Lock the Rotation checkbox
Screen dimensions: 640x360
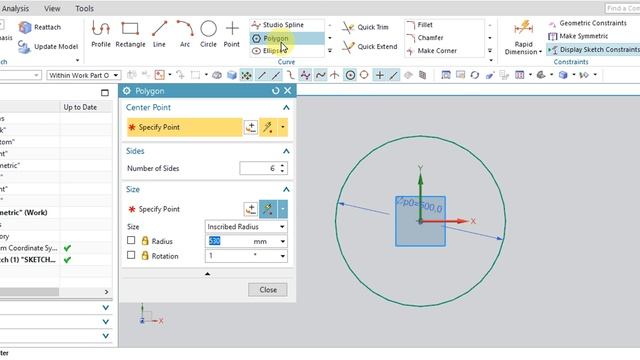point(131,255)
